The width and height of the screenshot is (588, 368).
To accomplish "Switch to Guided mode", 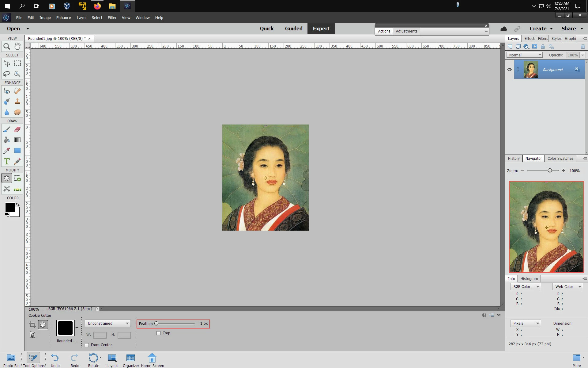I will click(293, 29).
